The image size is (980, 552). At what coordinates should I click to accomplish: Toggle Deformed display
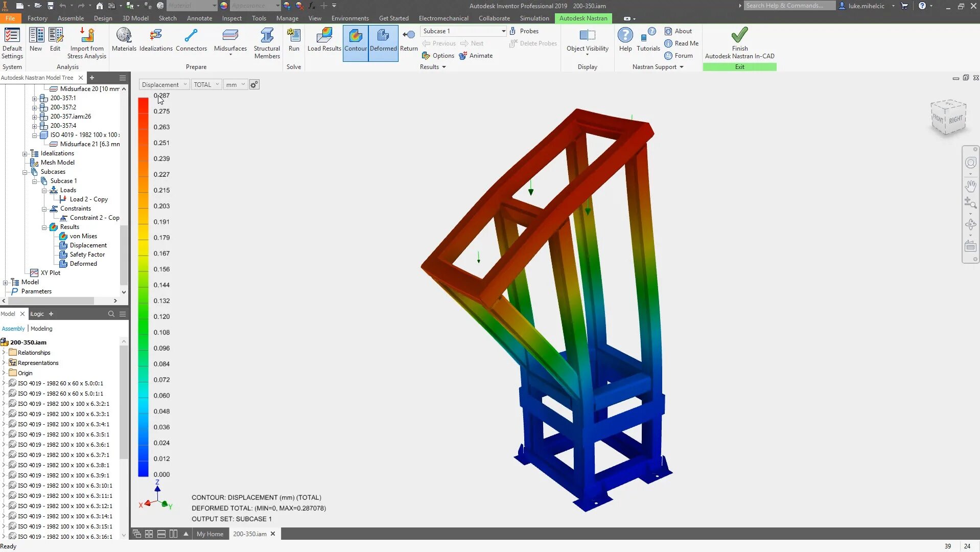pos(383,43)
